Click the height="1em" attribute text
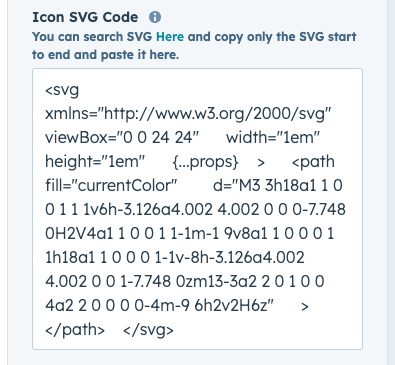Viewport: 395px width, 365px height. [x=95, y=162]
